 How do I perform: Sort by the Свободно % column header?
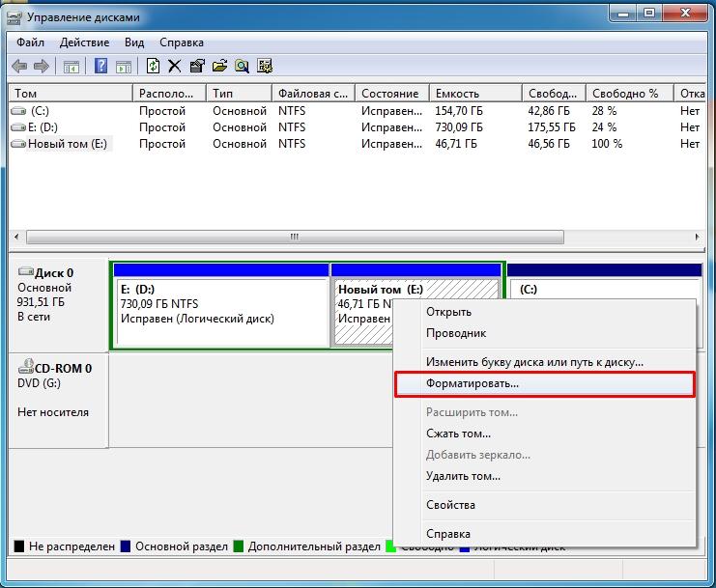point(630,94)
